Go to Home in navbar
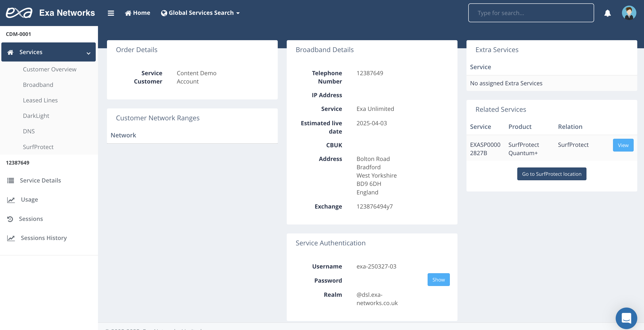This screenshot has width=644, height=330. click(138, 13)
